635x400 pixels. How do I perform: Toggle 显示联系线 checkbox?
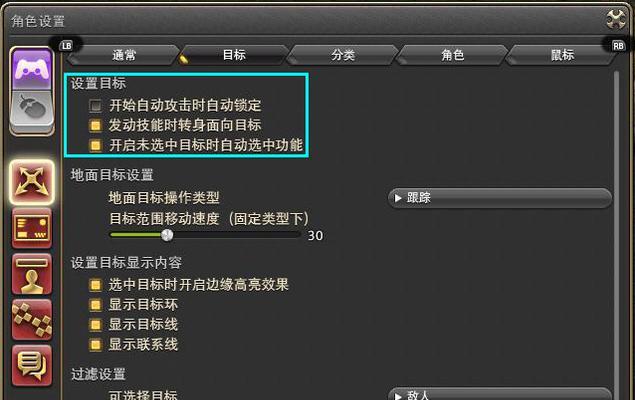point(96,345)
